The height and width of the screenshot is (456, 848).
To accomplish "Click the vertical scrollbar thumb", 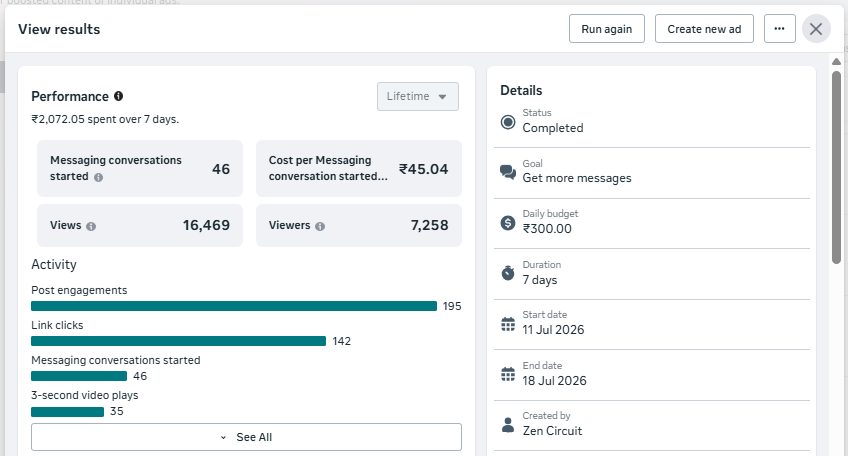I will pos(836,168).
